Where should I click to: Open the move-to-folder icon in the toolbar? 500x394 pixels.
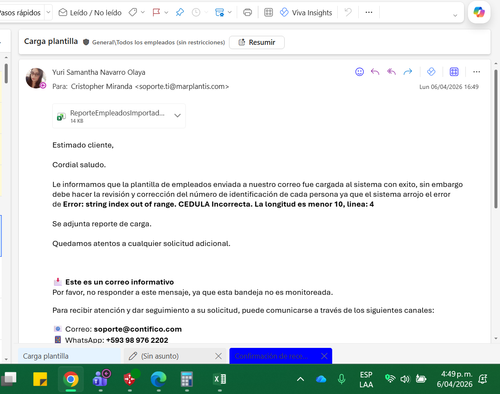click(219, 13)
